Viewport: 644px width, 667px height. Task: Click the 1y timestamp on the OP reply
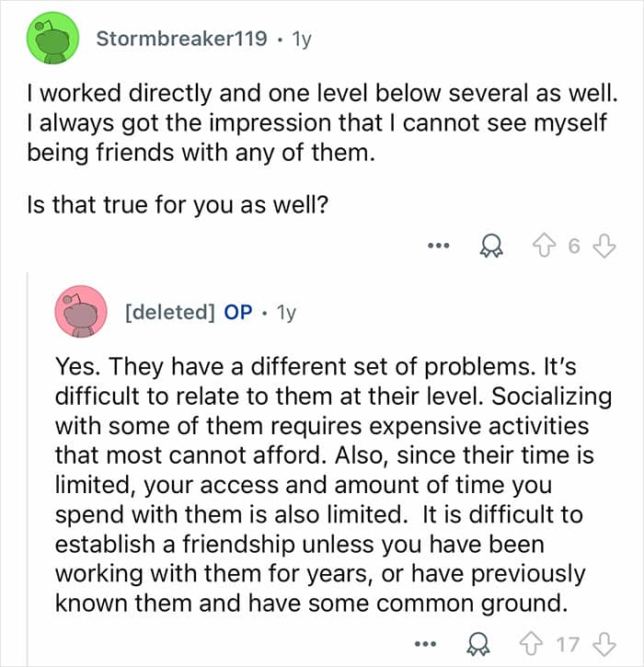coord(286,312)
